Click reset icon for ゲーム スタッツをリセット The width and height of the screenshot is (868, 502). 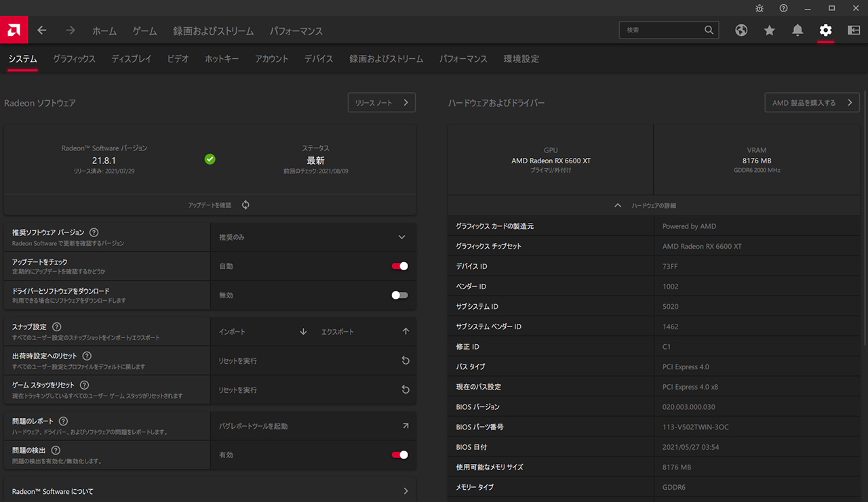(406, 390)
